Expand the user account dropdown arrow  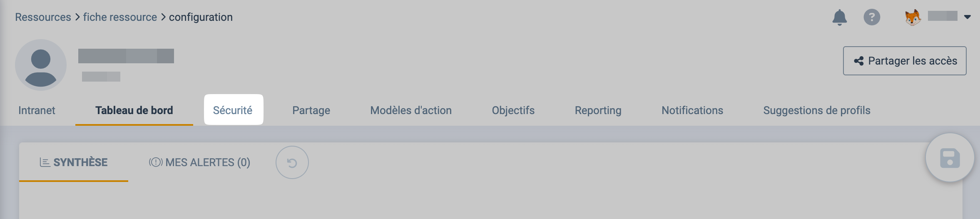pyautogui.click(x=968, y=17)
